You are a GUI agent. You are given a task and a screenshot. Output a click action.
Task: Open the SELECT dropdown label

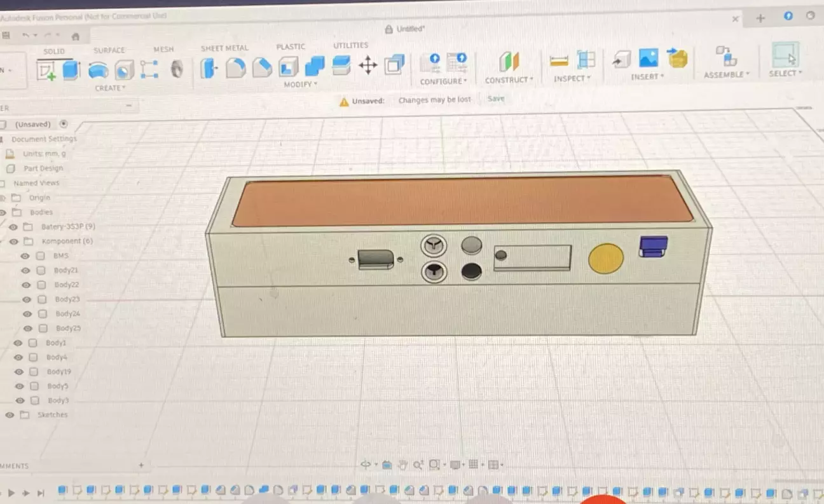point(785,73)
